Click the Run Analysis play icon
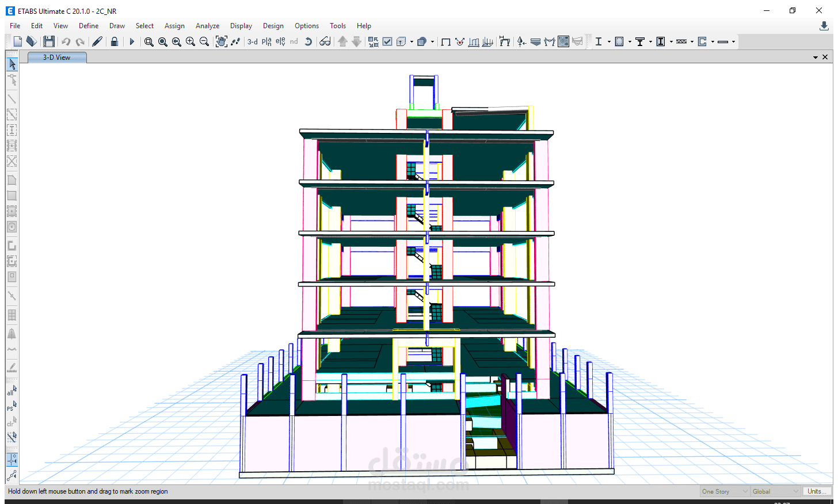This screenshot has height=504, width=838. coord(132,41)
